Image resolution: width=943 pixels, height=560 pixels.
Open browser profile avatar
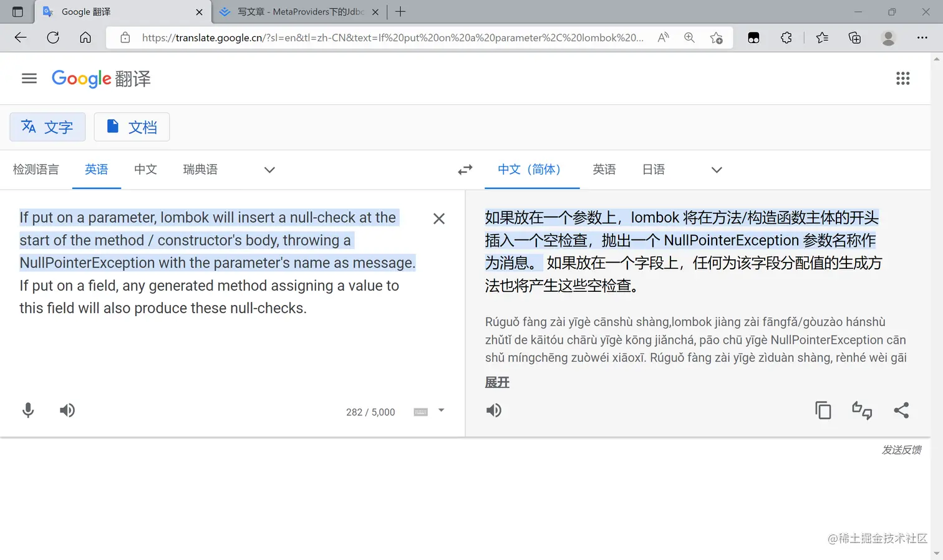click(x=888, y=37)
